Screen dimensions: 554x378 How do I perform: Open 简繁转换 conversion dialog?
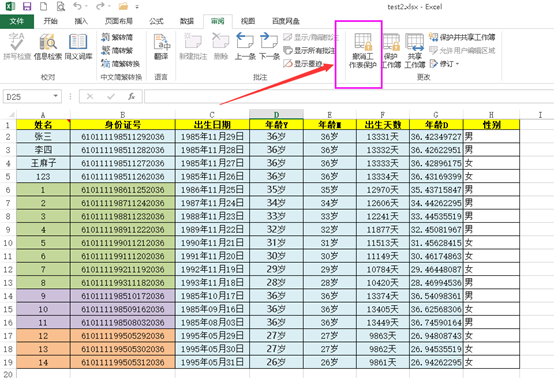pyautogui.click(x=120, y=64)
